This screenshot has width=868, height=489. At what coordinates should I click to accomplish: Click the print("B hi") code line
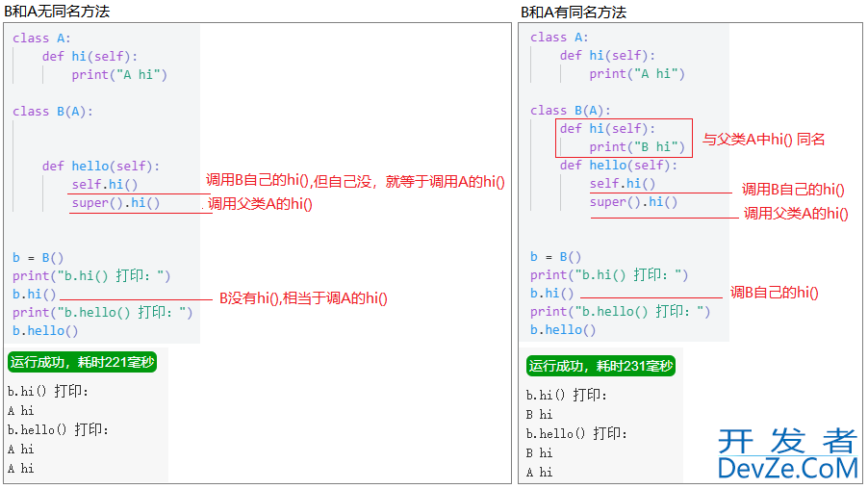[x=637, y=146]
